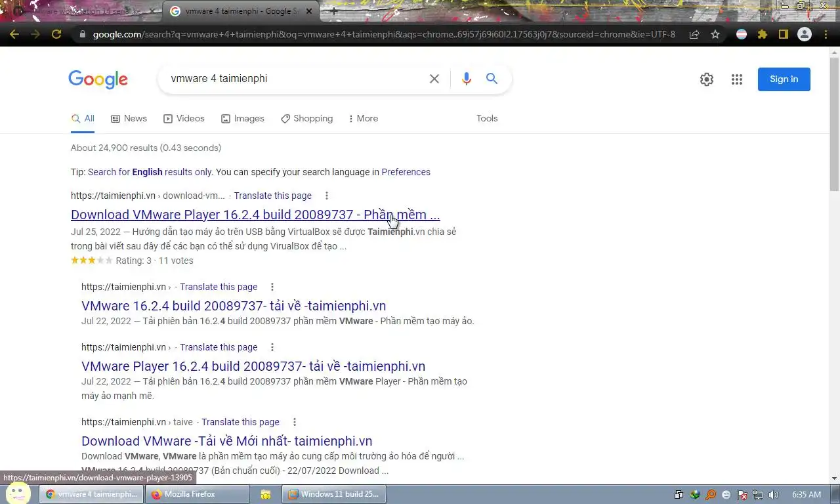Open Download VMware Player 16.2.4 build 20089737 result
This screenshot has width=840, height=504.
[255, 215]
